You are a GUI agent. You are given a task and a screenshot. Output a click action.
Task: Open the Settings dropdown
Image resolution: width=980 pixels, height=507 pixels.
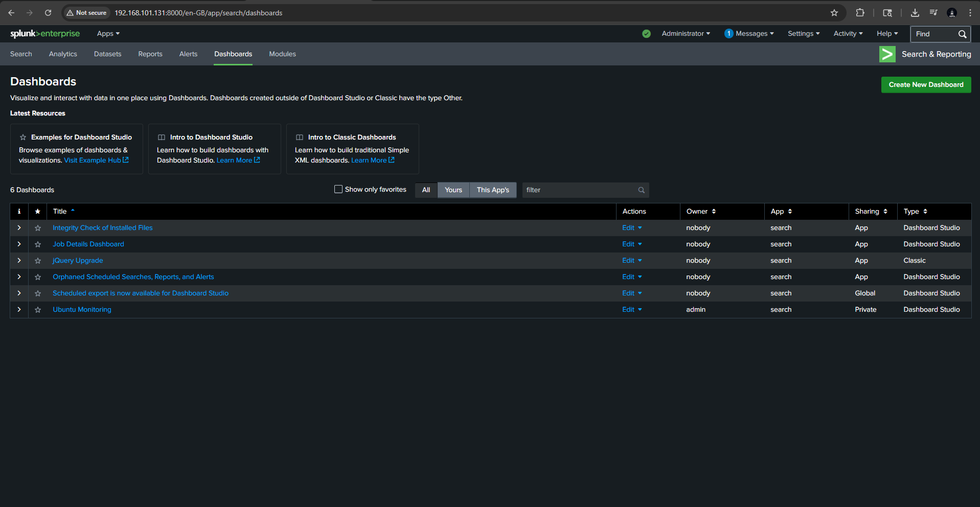(x=804, y=34)
